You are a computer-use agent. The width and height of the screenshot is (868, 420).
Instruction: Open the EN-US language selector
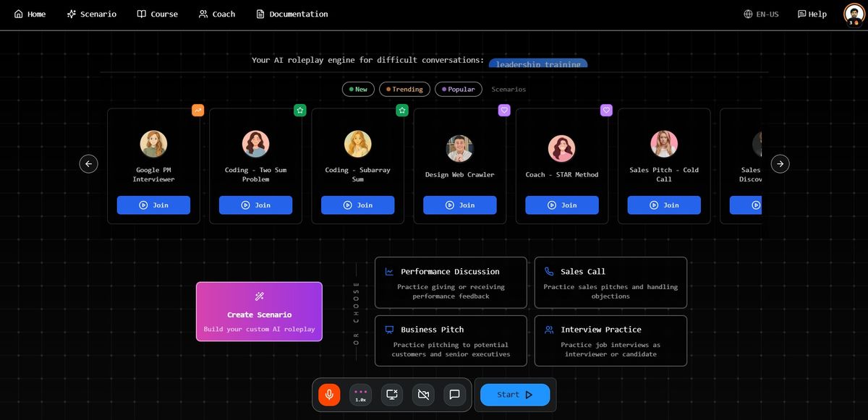click(761, 14)
